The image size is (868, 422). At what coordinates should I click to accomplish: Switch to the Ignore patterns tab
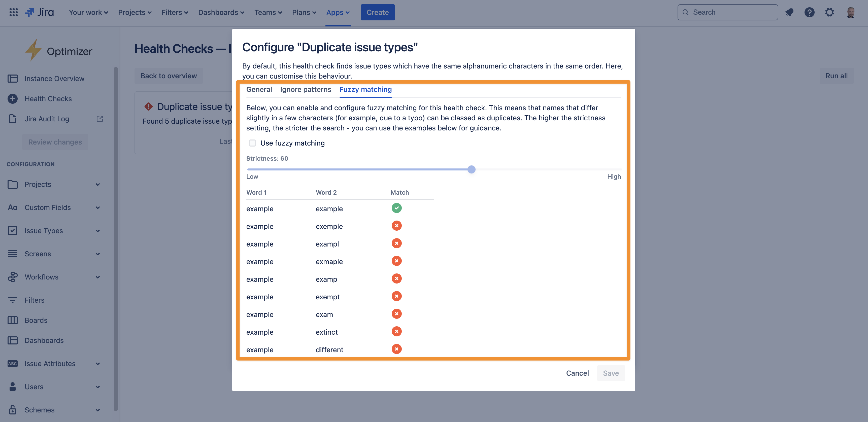(305, 90)
